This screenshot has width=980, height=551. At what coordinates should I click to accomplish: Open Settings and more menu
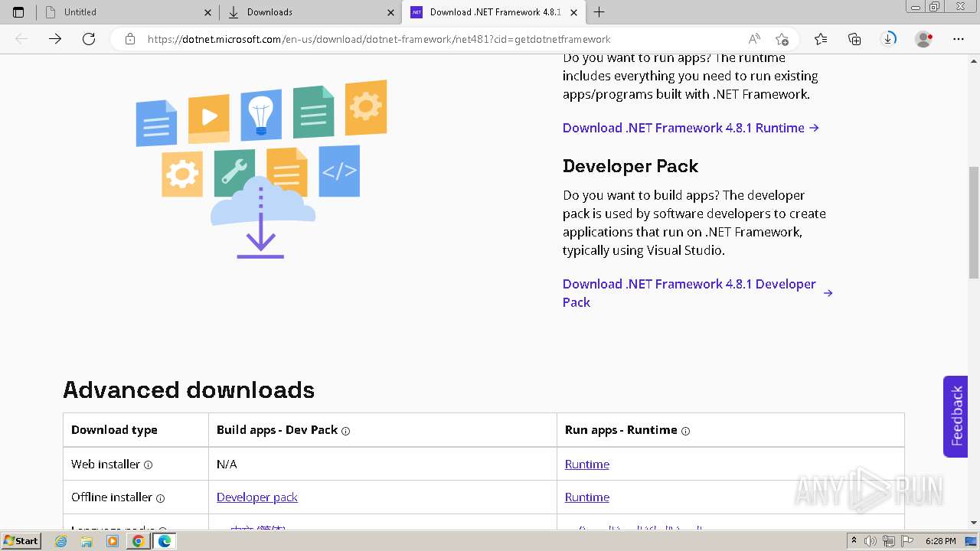tap(959, 39)
